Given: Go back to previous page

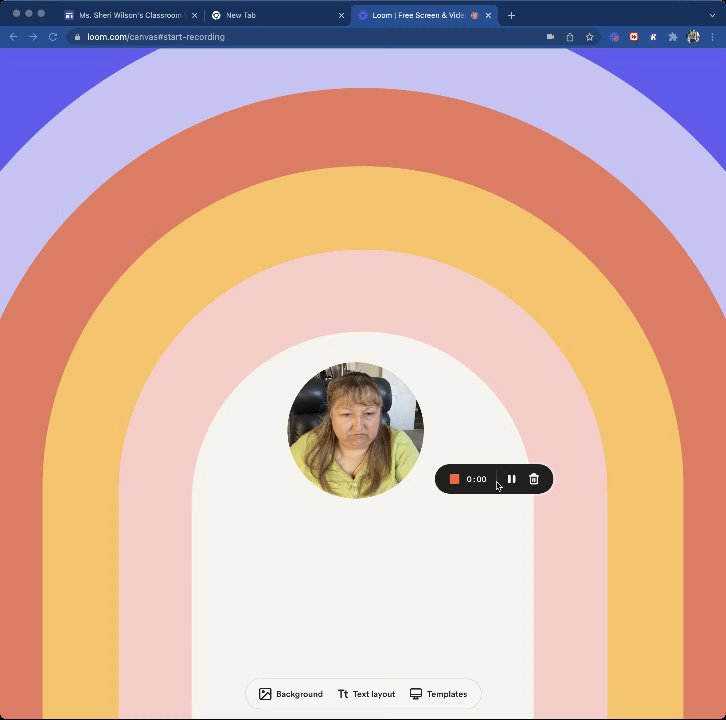Looking at the screenshot, I should tap(13, 37).
